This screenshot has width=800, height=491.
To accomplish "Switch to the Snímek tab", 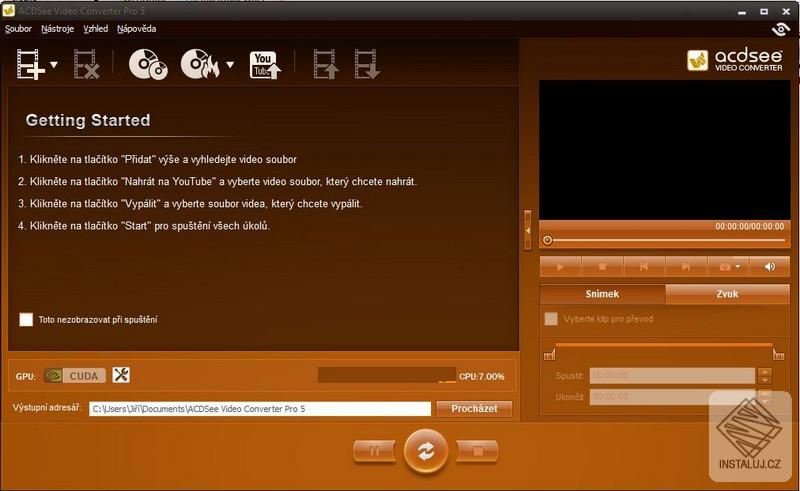I will click(602, 294).
